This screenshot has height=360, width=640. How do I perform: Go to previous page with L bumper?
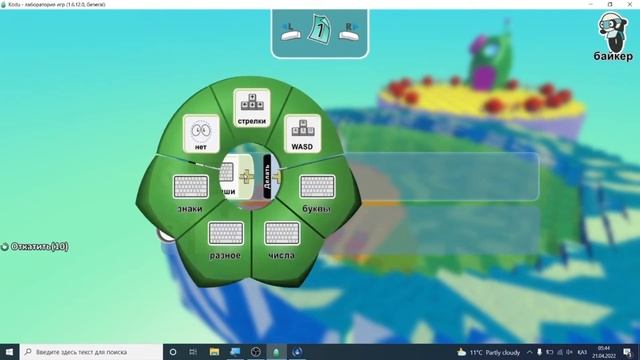[291, 32]
